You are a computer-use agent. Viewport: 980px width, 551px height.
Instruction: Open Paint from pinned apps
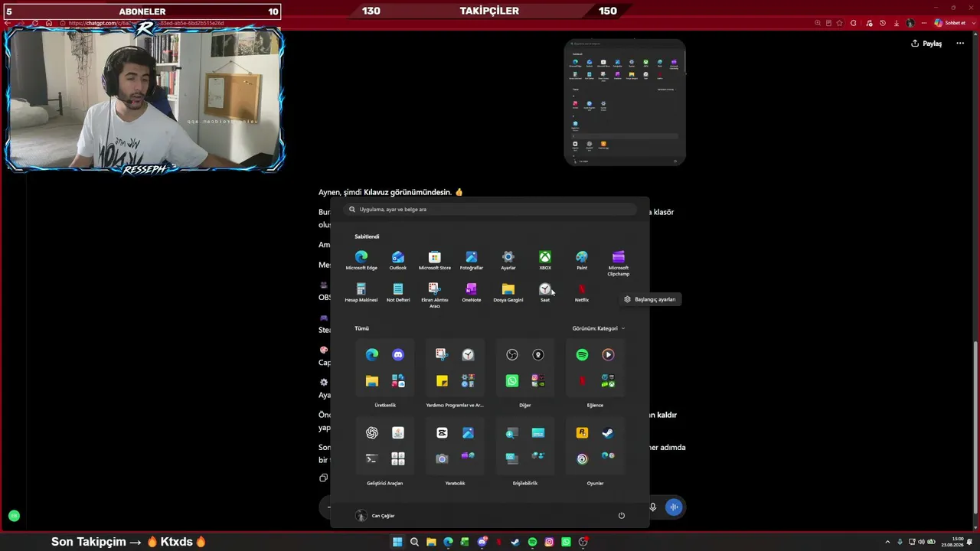pyautogui.click(x=582, y=260)
